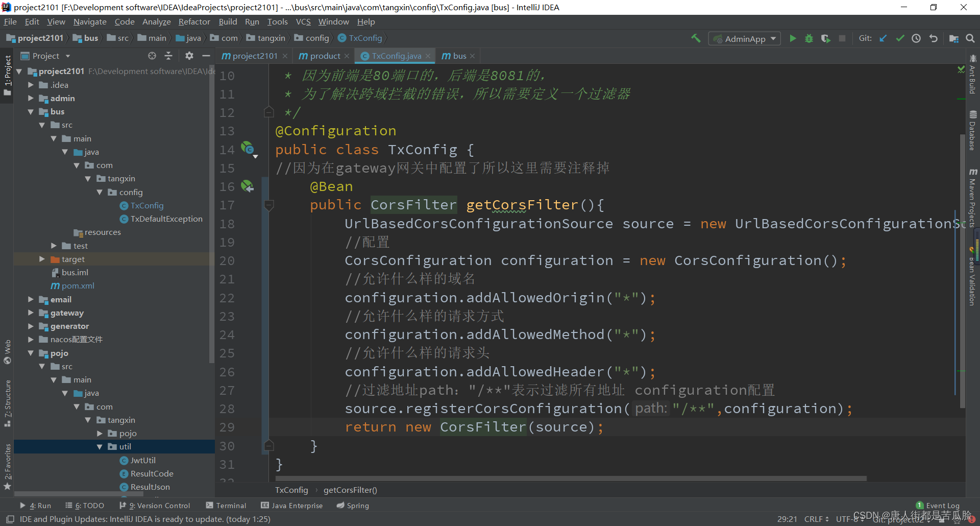Image resolution: width=980 pixels, height=526 pixels.
Task: Toggle the 1: Project side tab
Action: coord(7,76)
